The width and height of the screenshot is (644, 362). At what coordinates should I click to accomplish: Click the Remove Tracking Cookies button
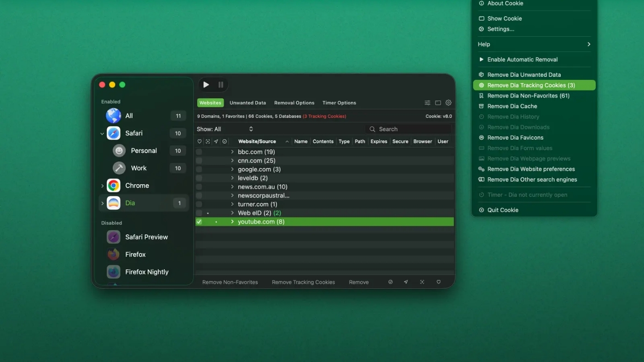304,282
